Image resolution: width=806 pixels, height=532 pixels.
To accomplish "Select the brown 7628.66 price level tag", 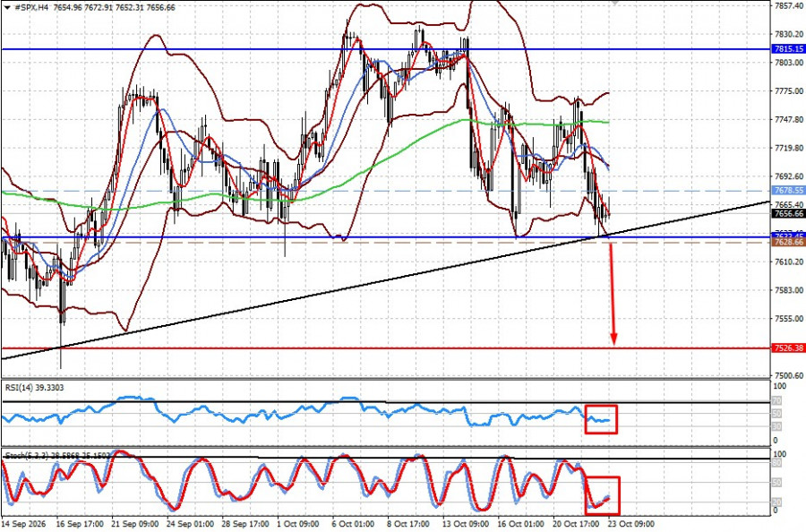I will click(x=788, y=242).
